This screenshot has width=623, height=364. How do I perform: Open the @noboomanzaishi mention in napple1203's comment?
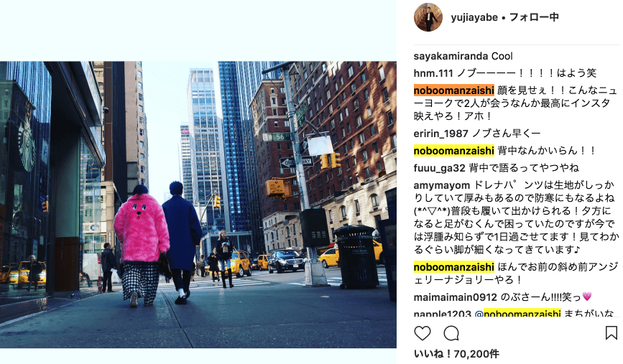[517, 313]
